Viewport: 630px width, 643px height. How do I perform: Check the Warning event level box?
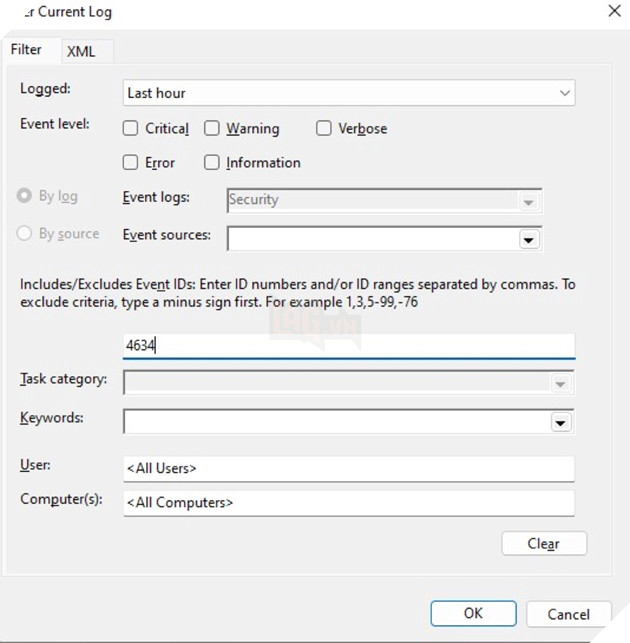(212, 128)
